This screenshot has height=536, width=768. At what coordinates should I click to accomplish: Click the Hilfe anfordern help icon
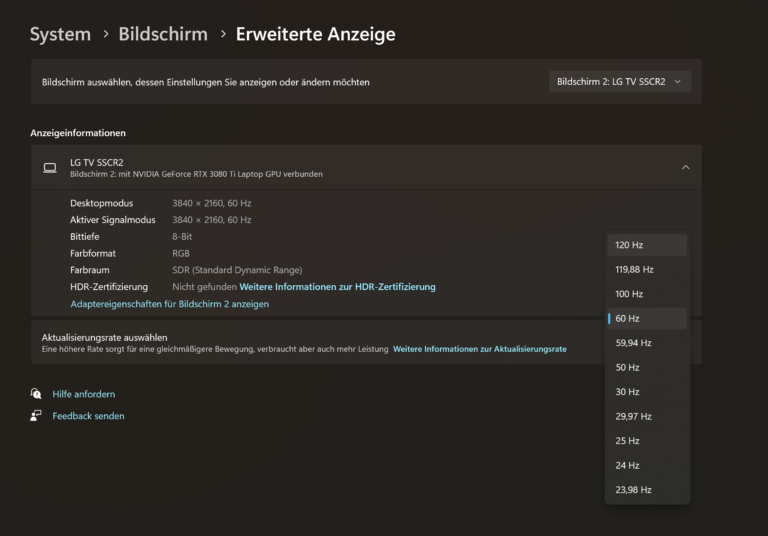point(36,393)
